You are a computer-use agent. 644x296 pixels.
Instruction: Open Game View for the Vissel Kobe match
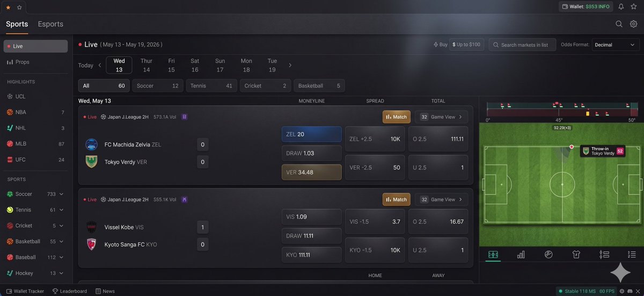(x=441, y=199)
